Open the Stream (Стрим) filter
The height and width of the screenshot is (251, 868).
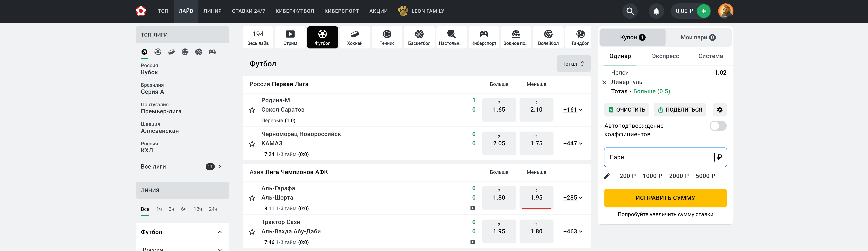click(x=290, y=37)
